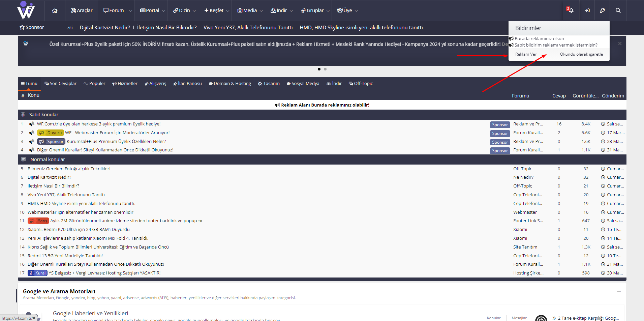Select the second carousel dot
Image resolution: width=644 pixels, height=321 pixels.
[x=325, y=69]
